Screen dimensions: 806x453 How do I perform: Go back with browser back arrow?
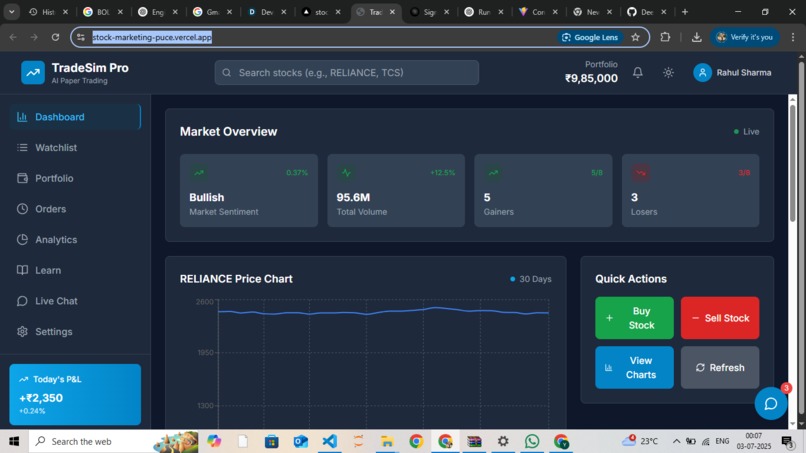coord(13,37)
